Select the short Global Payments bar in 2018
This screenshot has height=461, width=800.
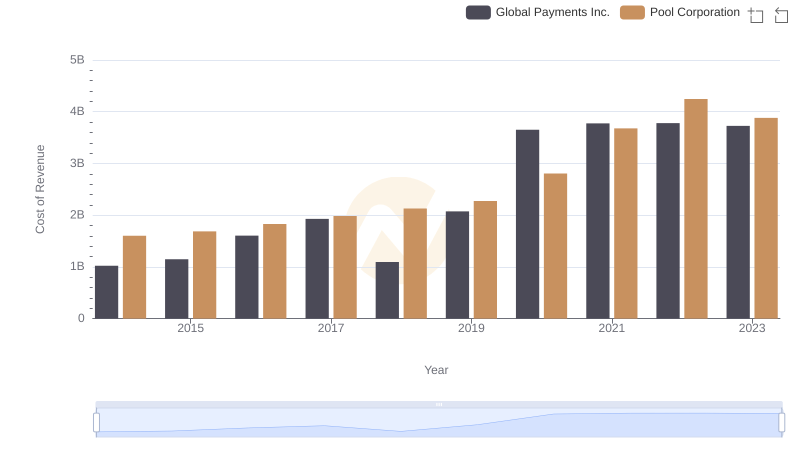[x=387, y=291]
